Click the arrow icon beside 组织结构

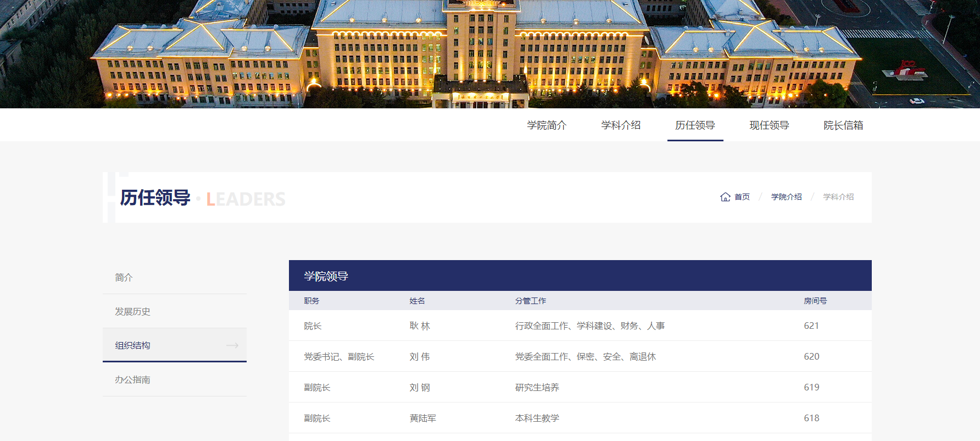click(x=232, y=345)
